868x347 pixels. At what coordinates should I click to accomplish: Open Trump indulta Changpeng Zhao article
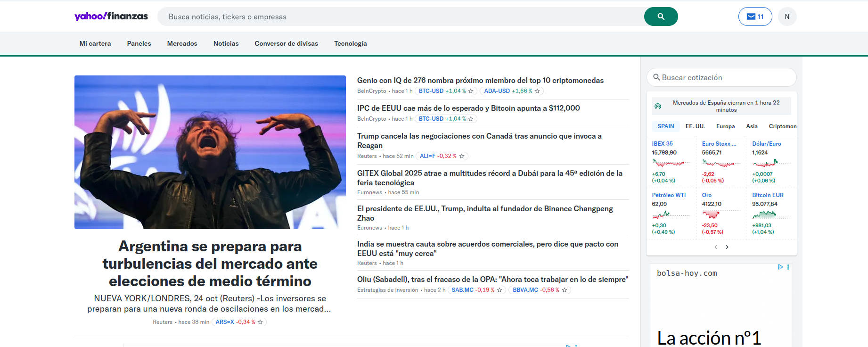(x=485, y=213)
